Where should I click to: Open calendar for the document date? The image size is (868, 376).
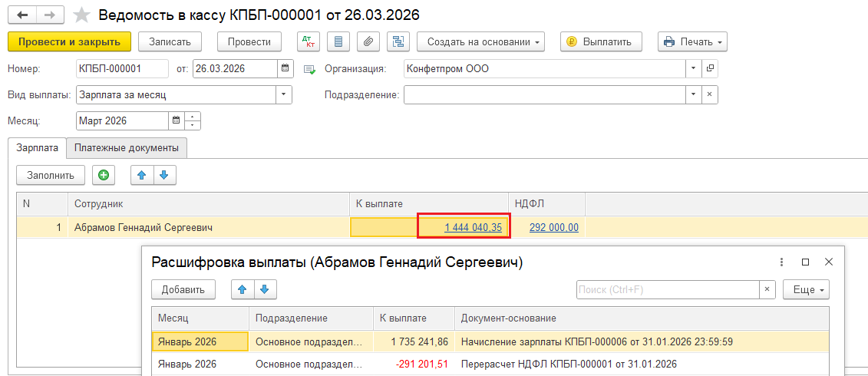point(285,69)
